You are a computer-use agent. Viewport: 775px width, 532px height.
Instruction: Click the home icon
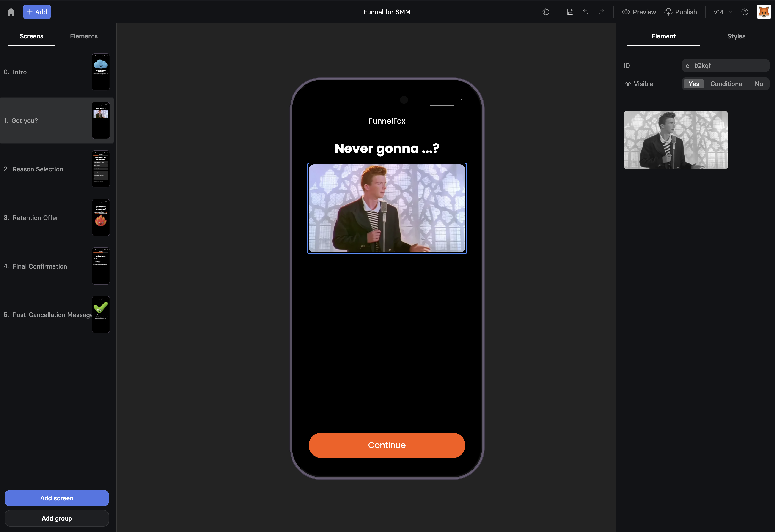(x=11, y=12)
